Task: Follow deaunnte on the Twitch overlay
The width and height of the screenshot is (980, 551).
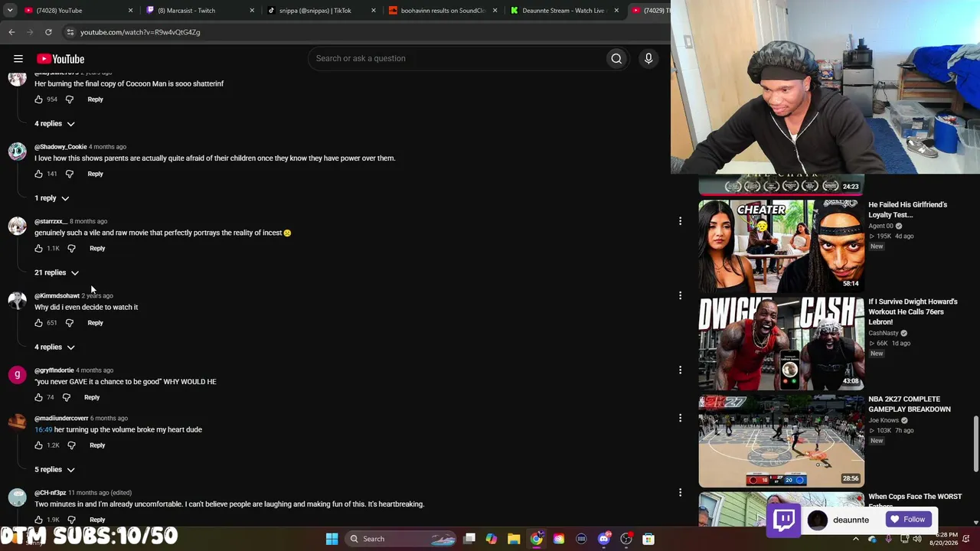Action: [x=908, y=520]
